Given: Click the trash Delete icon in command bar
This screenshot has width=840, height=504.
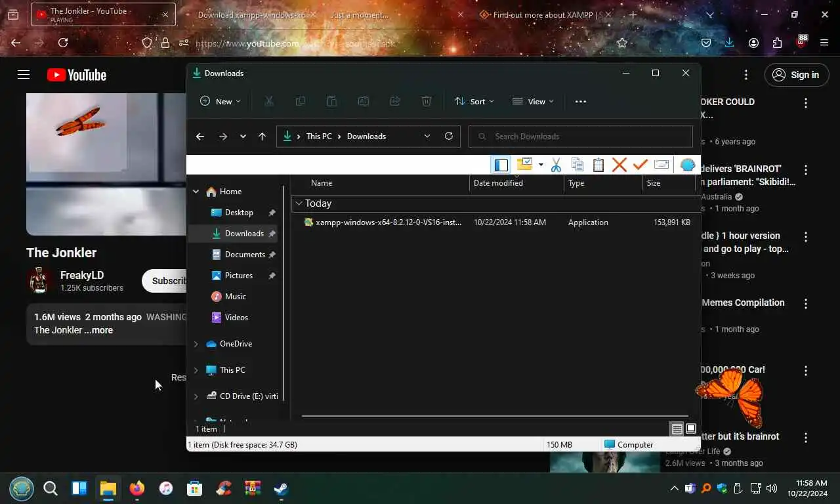Looking at the screenshot, I should [x=426, y=101].
